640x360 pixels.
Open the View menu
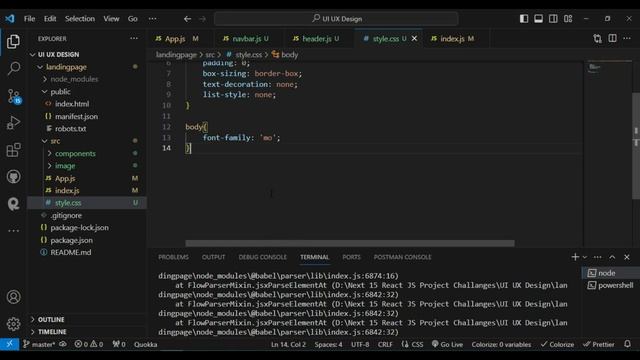click(111, 19)
